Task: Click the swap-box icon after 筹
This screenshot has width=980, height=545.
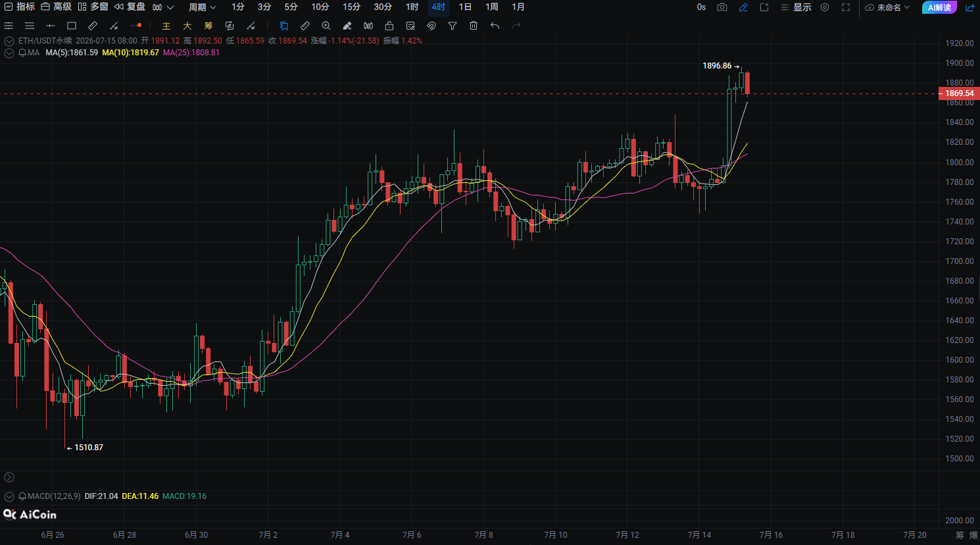Action: tap(230, 26)
